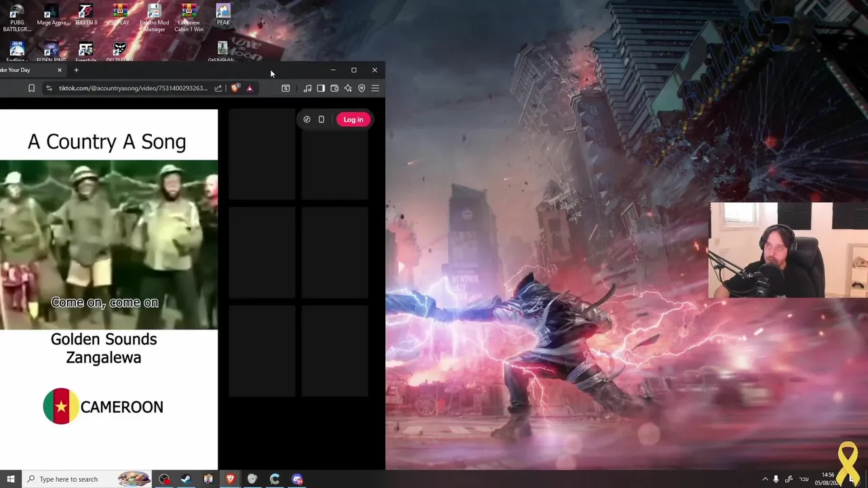
Task: Click the 'Type here to search' box
Action: [87, 479]
